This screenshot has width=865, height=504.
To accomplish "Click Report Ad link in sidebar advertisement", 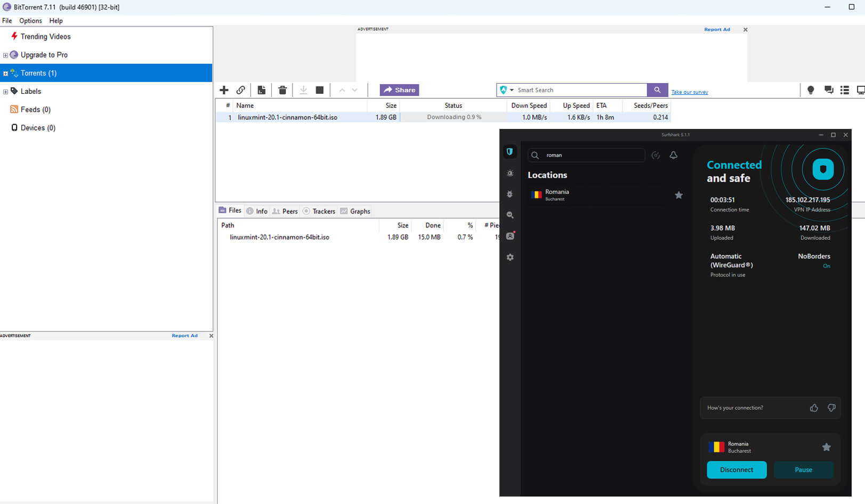I will coord(184,336).
